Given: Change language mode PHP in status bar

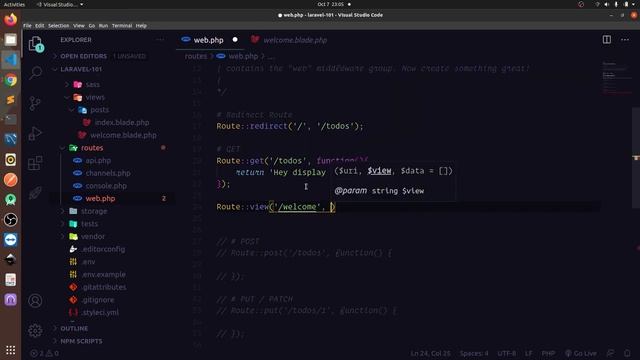Looking at the screenshot, I should (x=548, y=353).
